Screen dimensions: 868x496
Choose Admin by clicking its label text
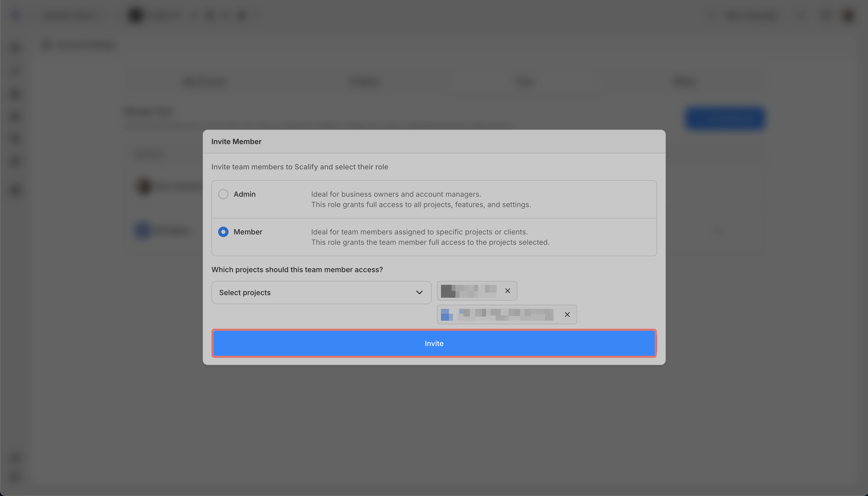(245, 194)
